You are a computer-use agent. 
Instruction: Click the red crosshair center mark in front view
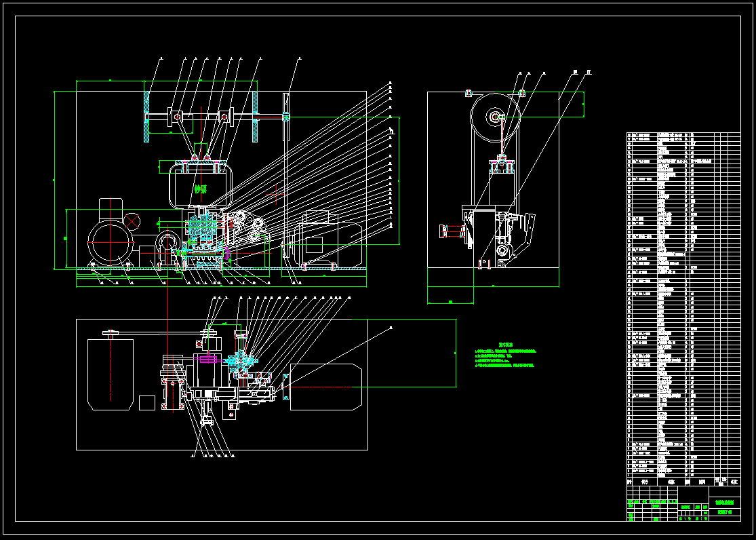pos(276,194)
